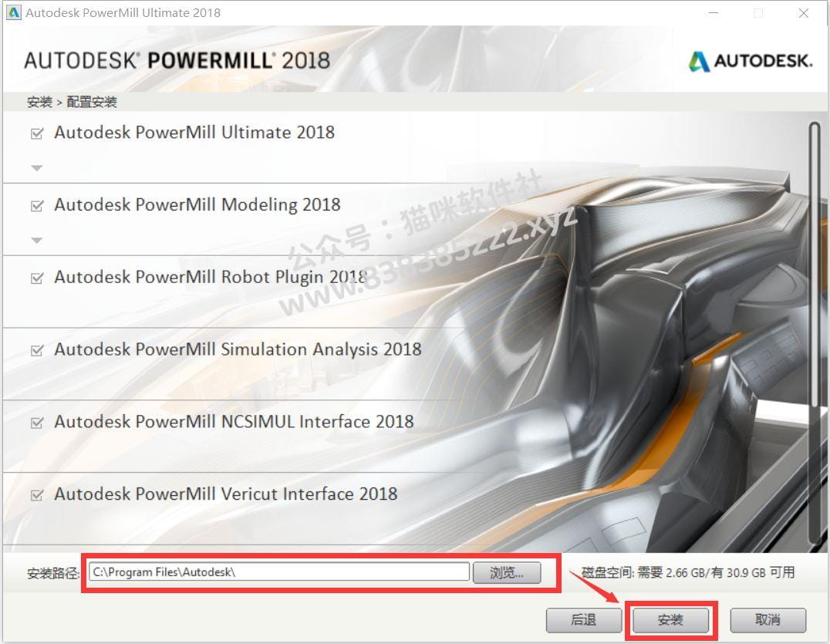Toggle PowerMill Vericut Interface 2018 checkbox
Image resolution: width=830 pixels, height=644 pixels.
point(37,495)
